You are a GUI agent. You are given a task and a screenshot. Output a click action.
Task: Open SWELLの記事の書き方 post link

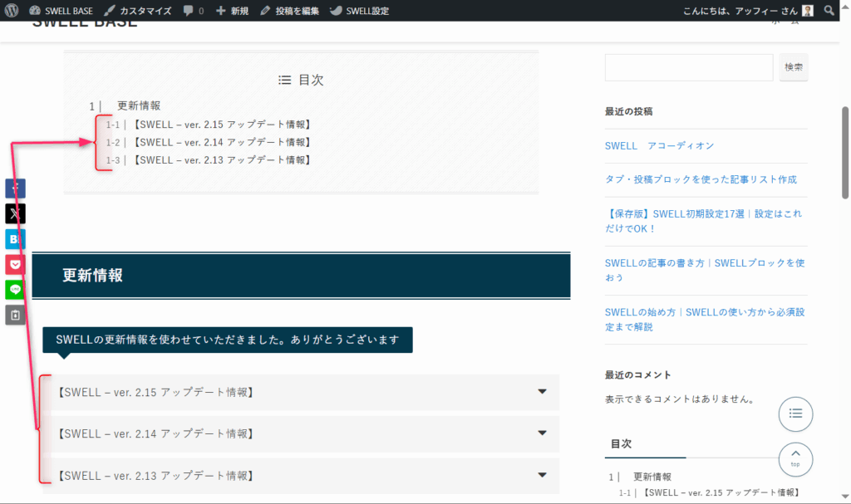click(705, 270)
